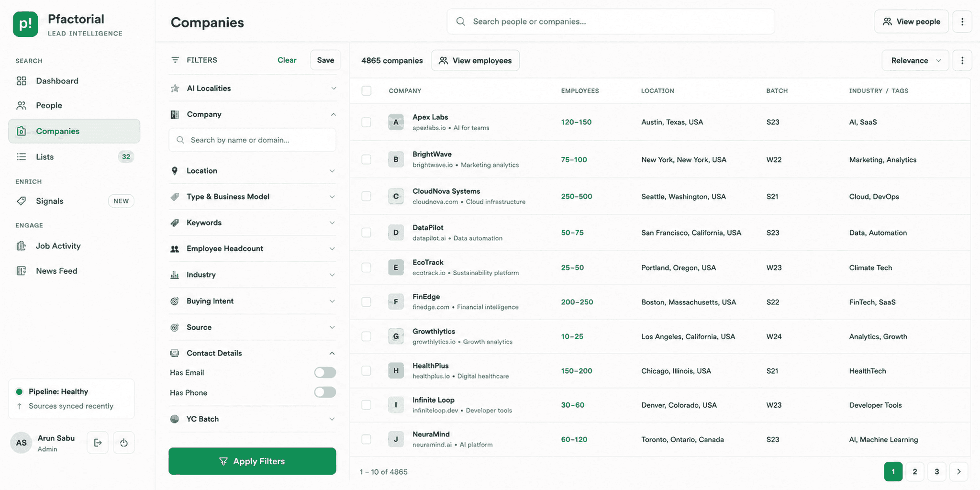Viewport: 980px width, 490px height.
Task: Open News Feed in the sidebar
Action: point(74,271)
